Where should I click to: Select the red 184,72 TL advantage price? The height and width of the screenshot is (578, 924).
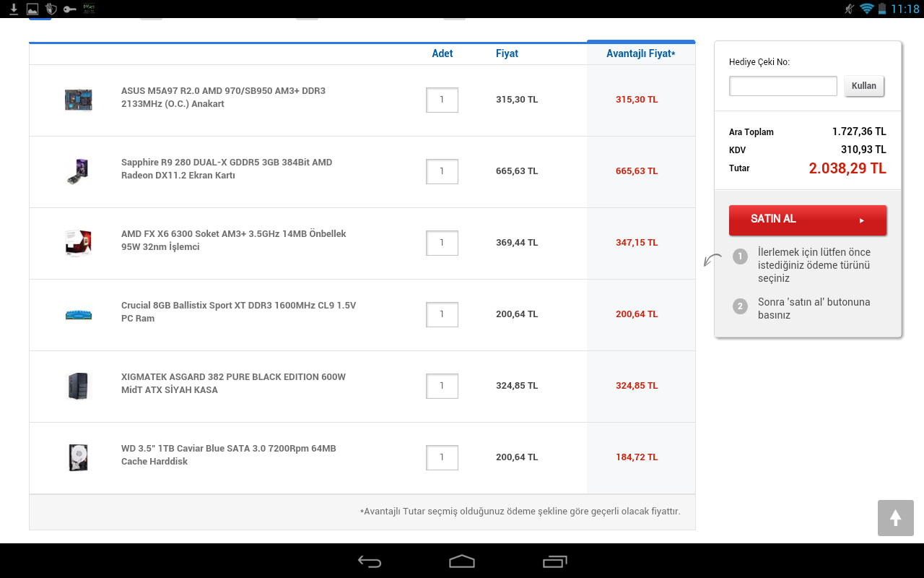[x=637, y=457]
